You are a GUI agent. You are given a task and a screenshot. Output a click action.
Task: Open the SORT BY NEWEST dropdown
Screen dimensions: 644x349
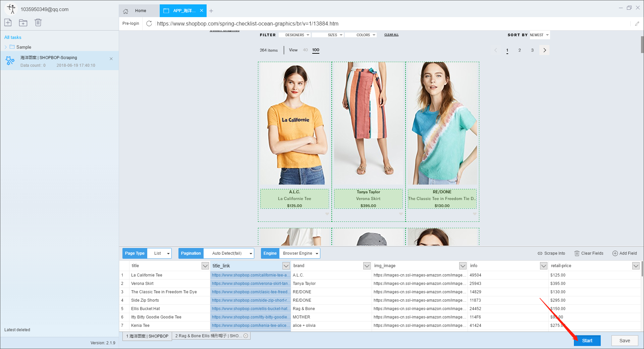coord(540,35)
